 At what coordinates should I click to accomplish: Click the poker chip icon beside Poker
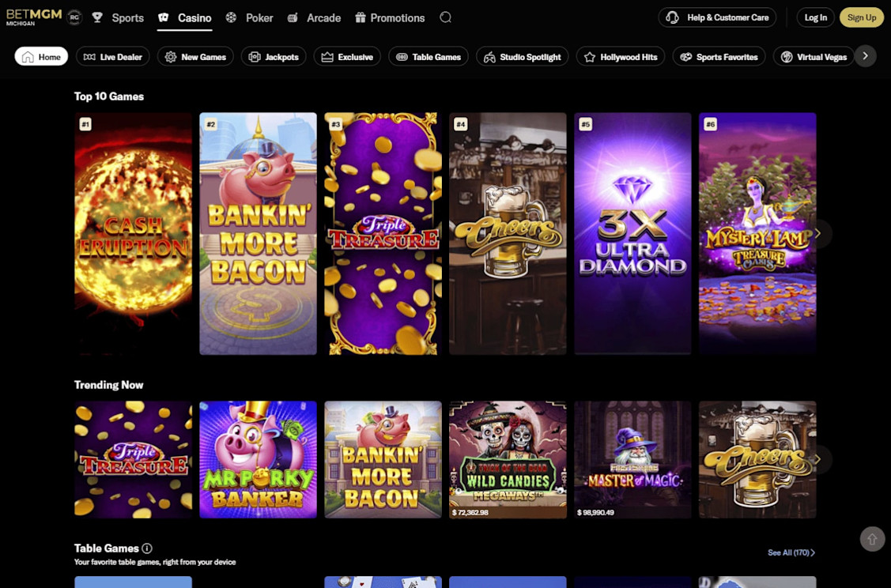click(231, 17)
